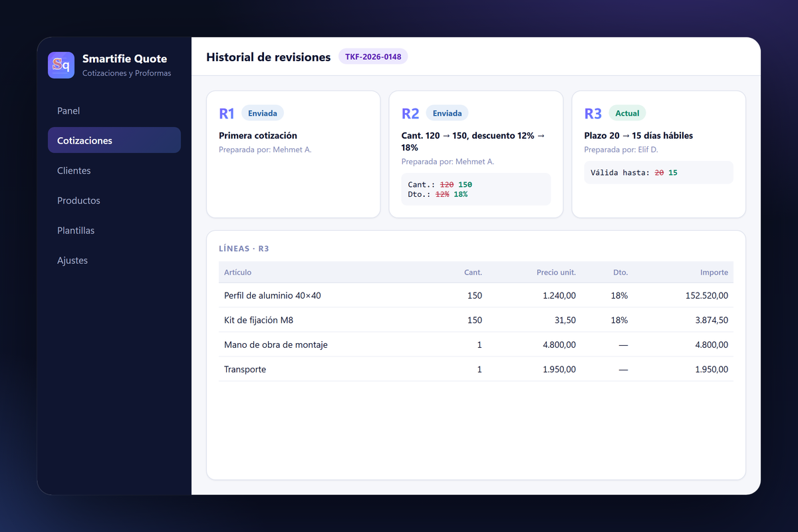Click the 'Cant.: 120 150' diff line
The width and height of the screenshot is (798, 532).
(440, 184)
